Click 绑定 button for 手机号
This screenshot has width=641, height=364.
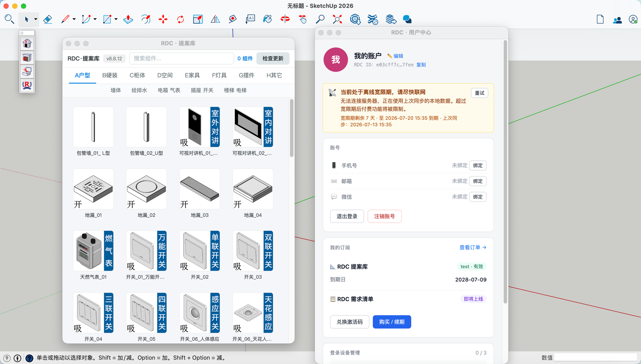[x=478, y=166]
